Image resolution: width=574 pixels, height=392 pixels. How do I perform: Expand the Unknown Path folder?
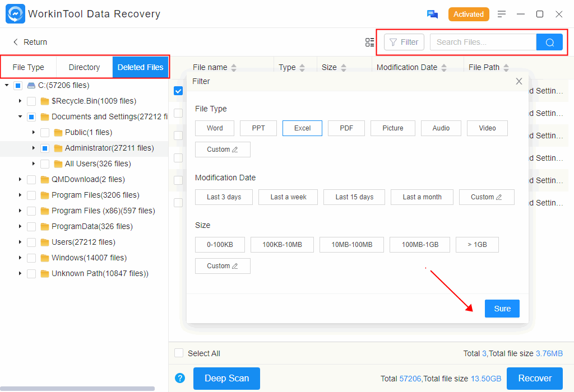point(20,274)
